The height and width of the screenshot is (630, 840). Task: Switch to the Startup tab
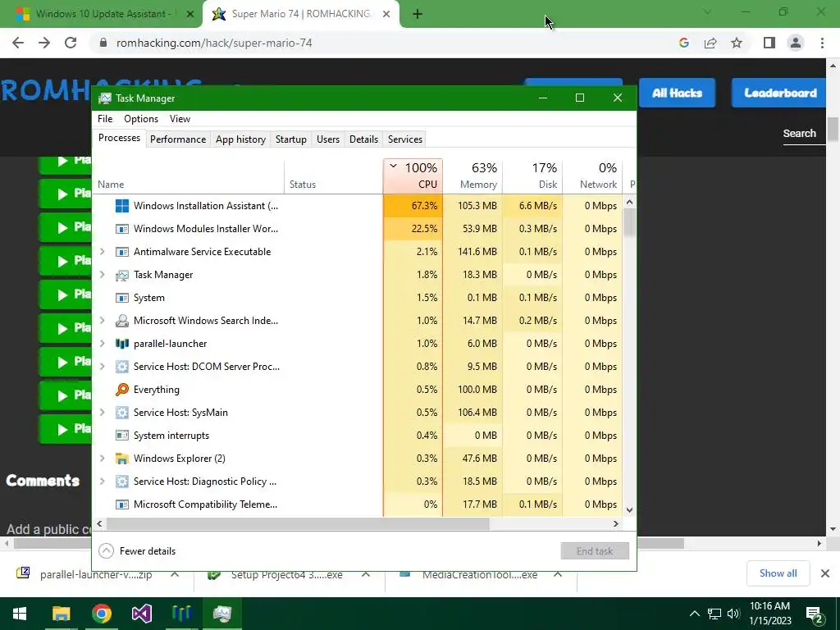coord(291,139)
